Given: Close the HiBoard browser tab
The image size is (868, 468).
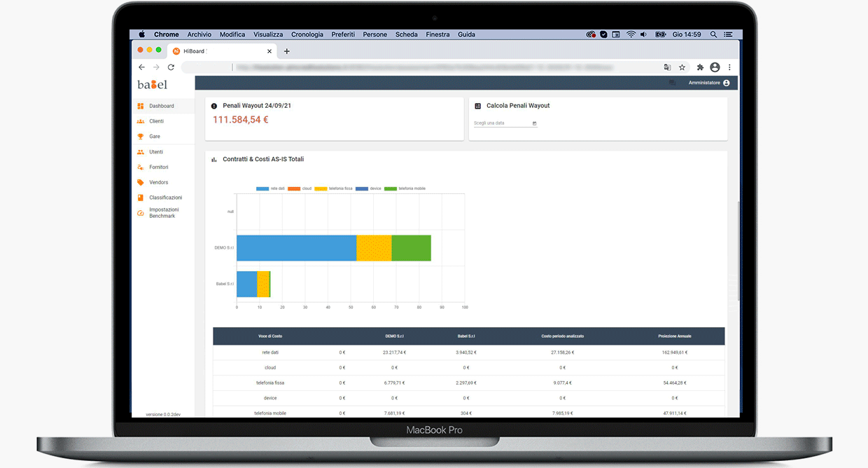Looking at the screenshot, I should [270, 51].
